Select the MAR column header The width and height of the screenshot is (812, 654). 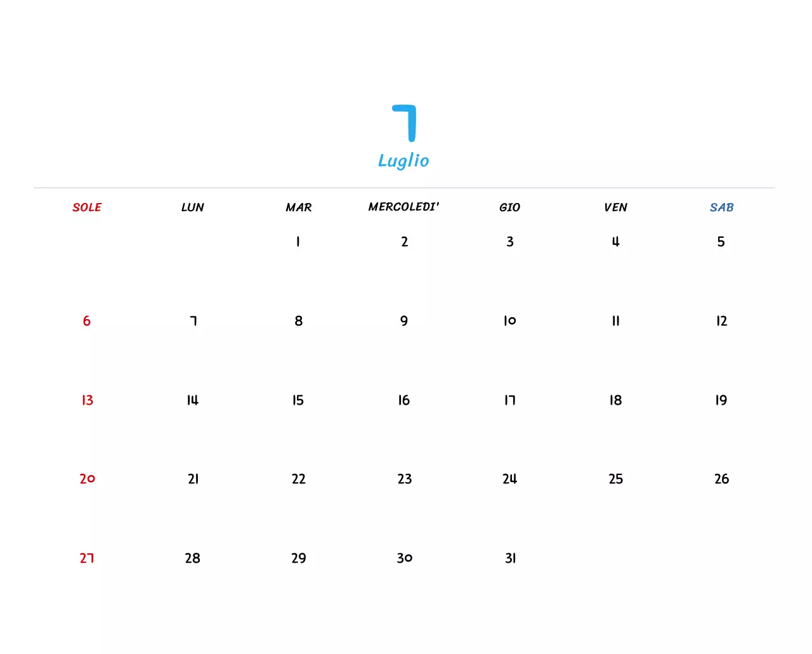point(298,207)
